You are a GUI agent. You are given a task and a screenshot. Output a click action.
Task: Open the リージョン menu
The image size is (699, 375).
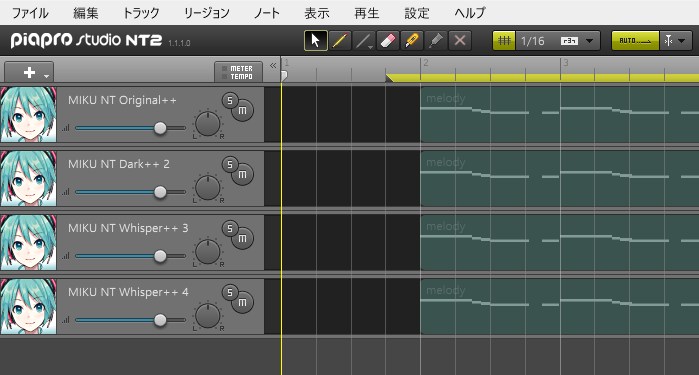tap(206, 12)
